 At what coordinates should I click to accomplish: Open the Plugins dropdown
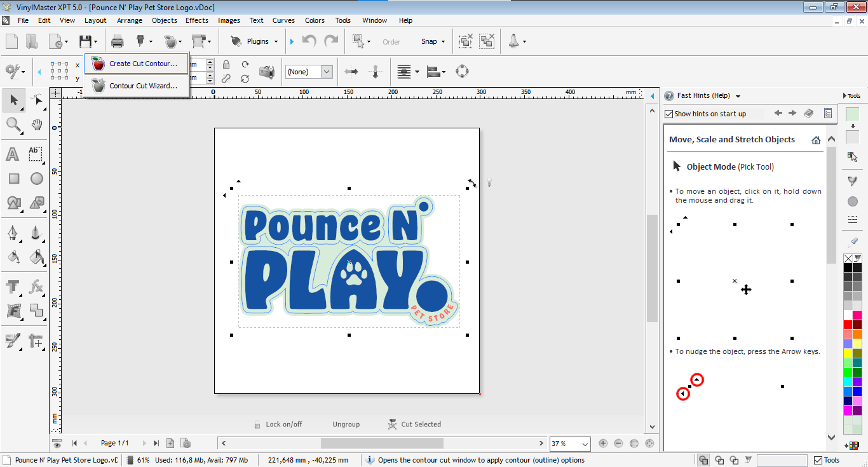[254, 41]
